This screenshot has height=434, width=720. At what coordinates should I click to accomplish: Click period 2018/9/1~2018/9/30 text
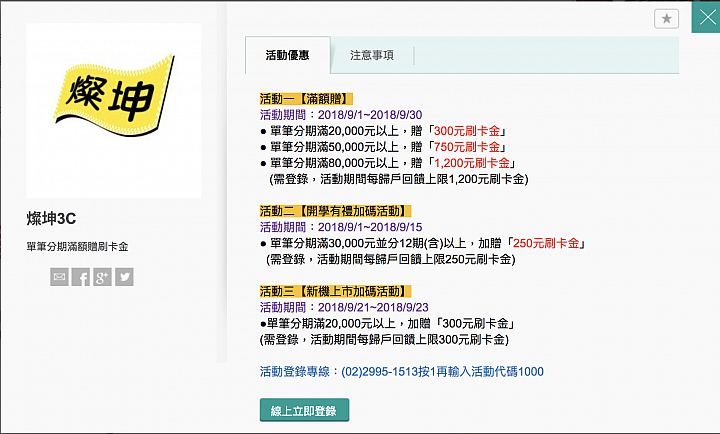pyautogui.click(x=370, y=115)
